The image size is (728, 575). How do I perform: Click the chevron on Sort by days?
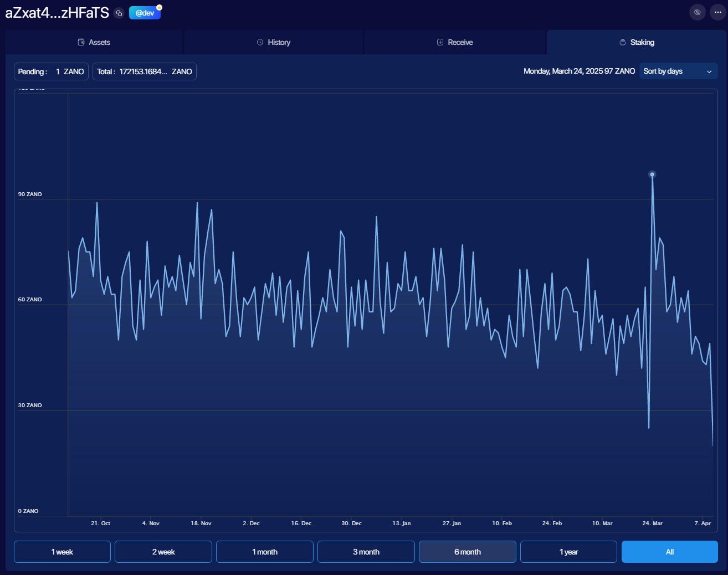(710, 71)
